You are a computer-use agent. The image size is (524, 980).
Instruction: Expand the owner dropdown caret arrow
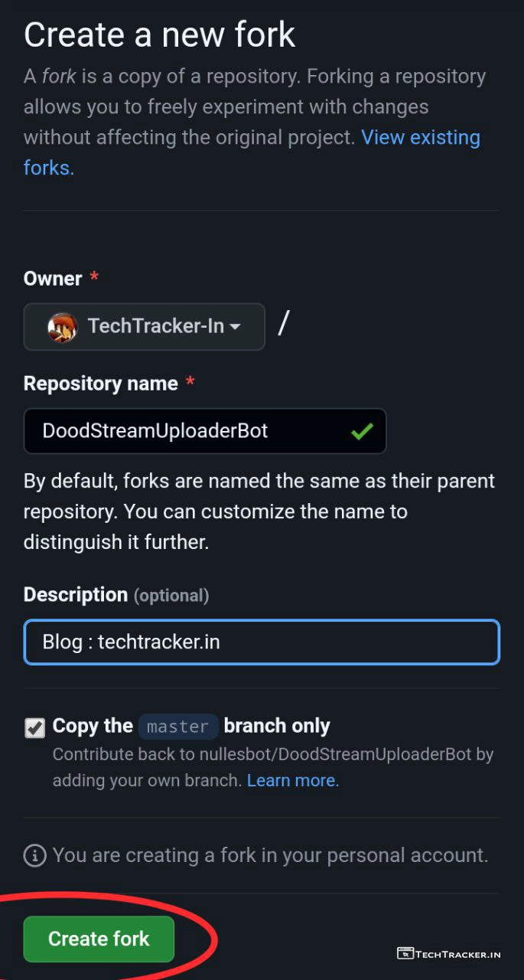(x=235, y=327)
